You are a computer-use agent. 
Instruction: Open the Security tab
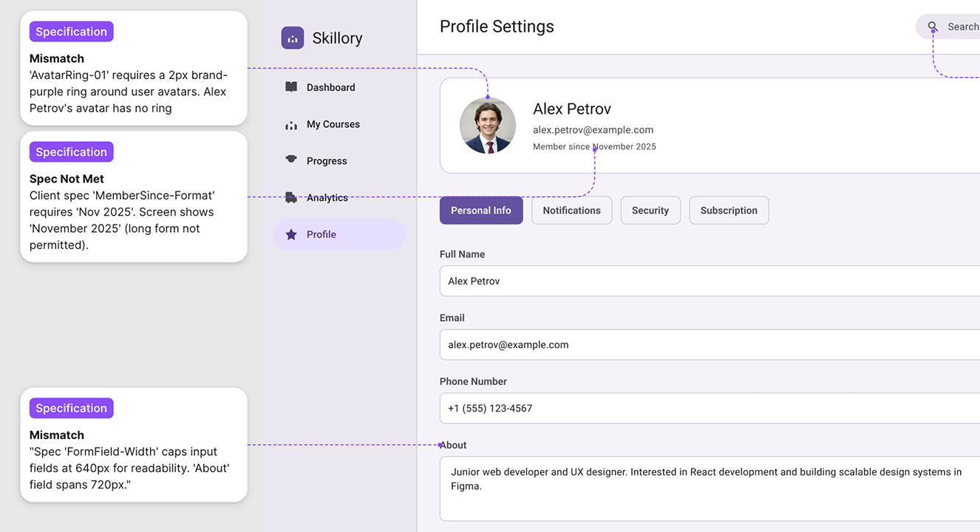[650, 211]
